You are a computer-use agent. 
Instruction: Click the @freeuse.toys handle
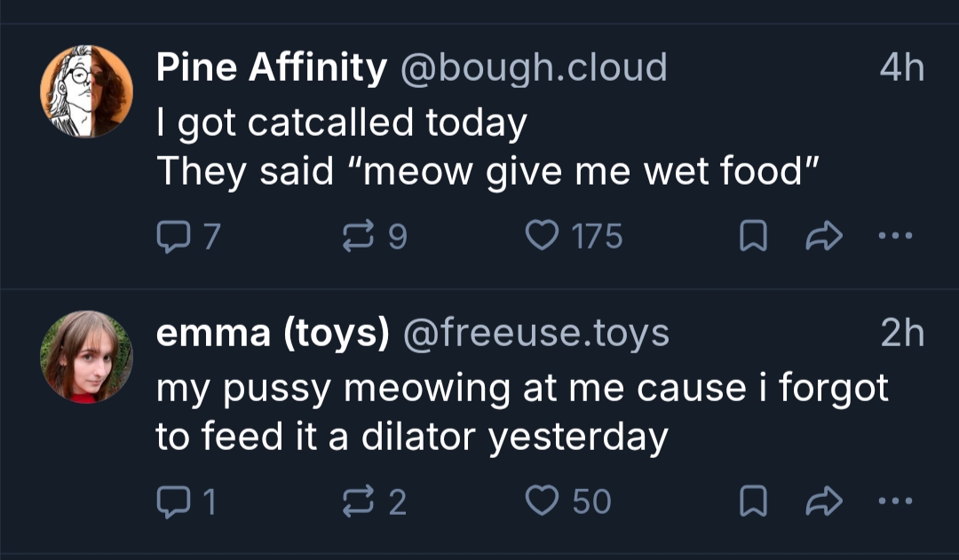(536, 334)
